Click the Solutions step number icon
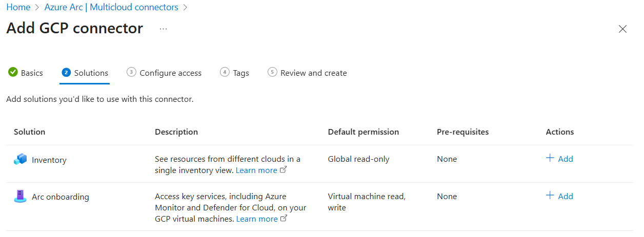The height and width of the screenshot is (237, 644). (x=66, y=73)
